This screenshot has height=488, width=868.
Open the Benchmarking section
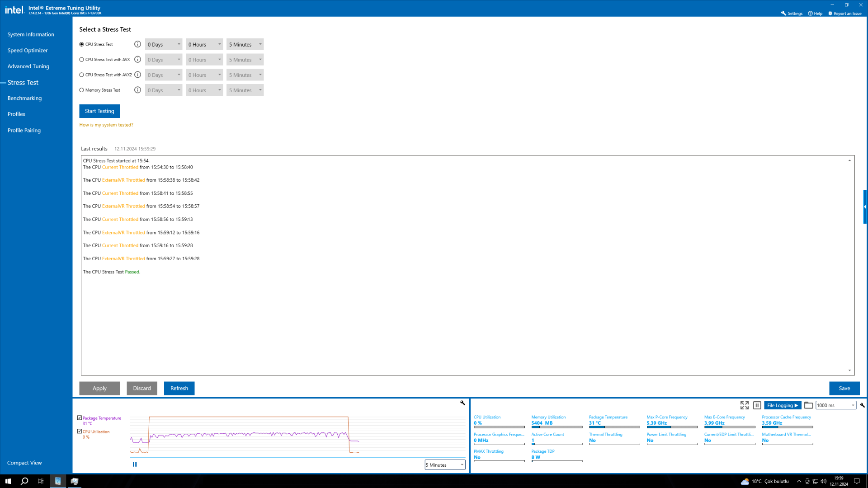point(24,98)
